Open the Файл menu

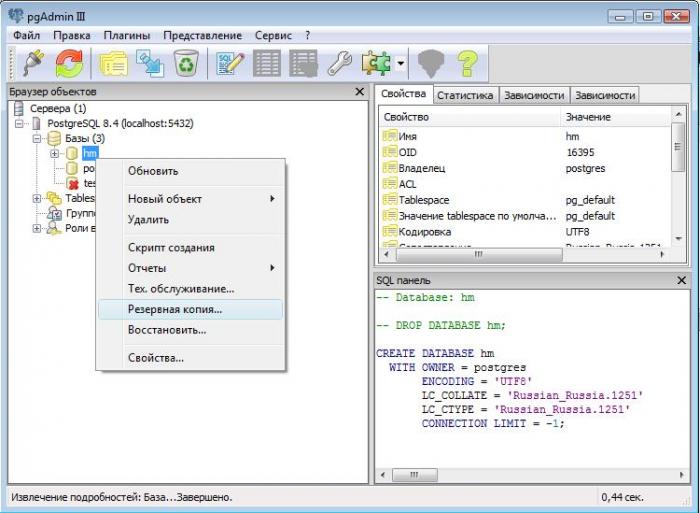tap(26, 35)
